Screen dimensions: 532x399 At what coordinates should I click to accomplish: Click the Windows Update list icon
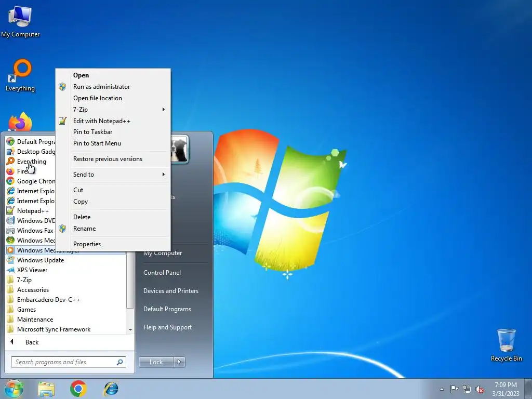(x=10, y=260)
